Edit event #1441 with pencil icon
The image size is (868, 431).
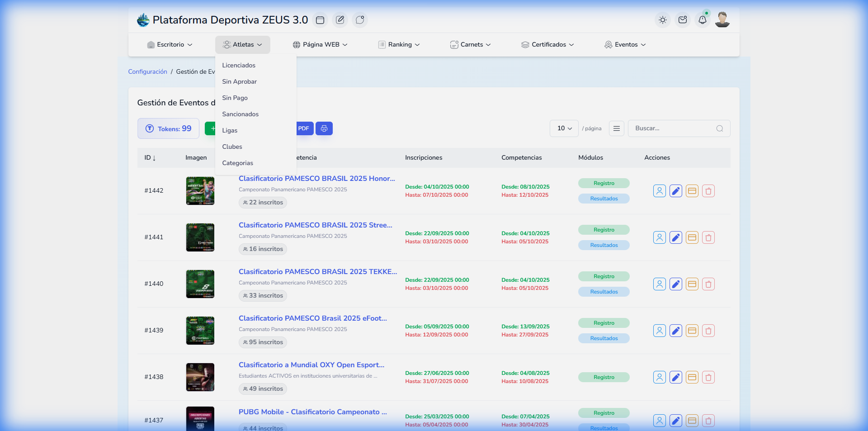(x=675, y=237)
